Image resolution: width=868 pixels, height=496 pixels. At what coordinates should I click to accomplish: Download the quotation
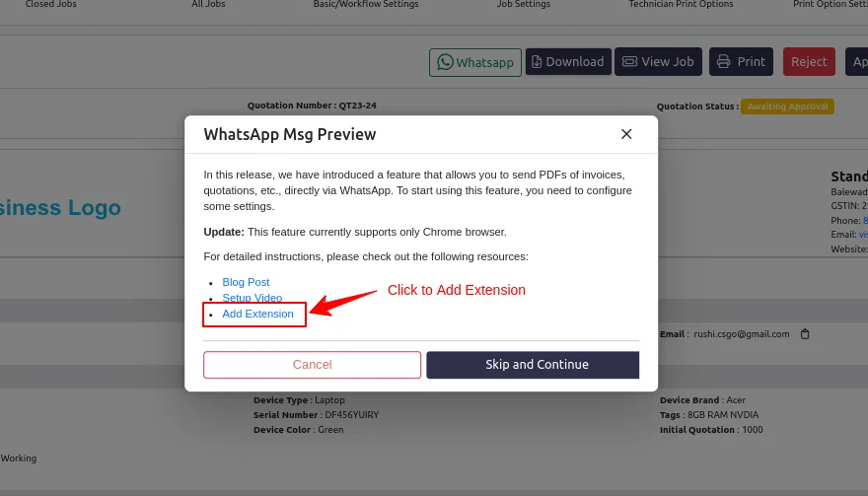point(568,61)
